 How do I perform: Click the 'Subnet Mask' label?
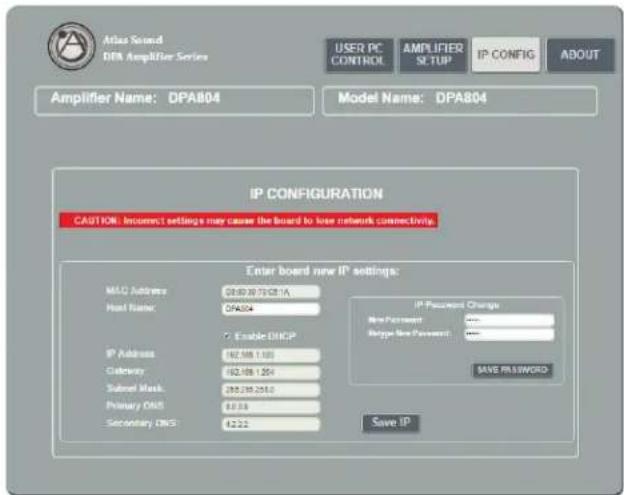(x=135, y=388)
